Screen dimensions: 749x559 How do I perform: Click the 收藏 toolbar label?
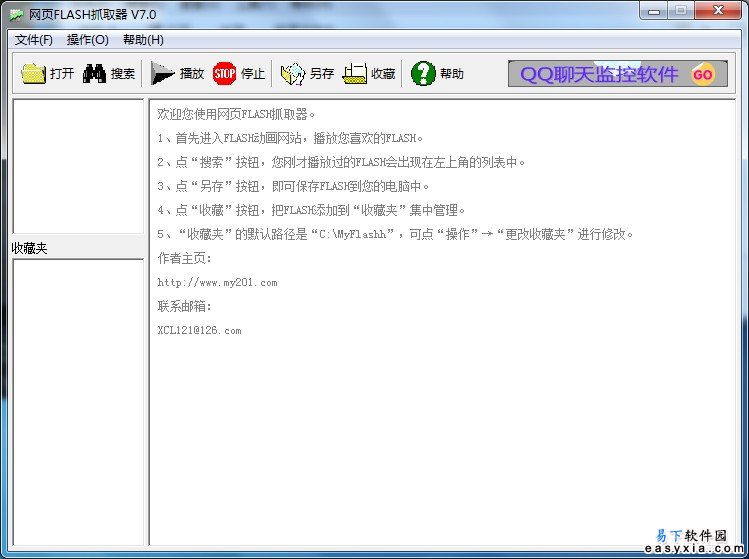[383, 74]
